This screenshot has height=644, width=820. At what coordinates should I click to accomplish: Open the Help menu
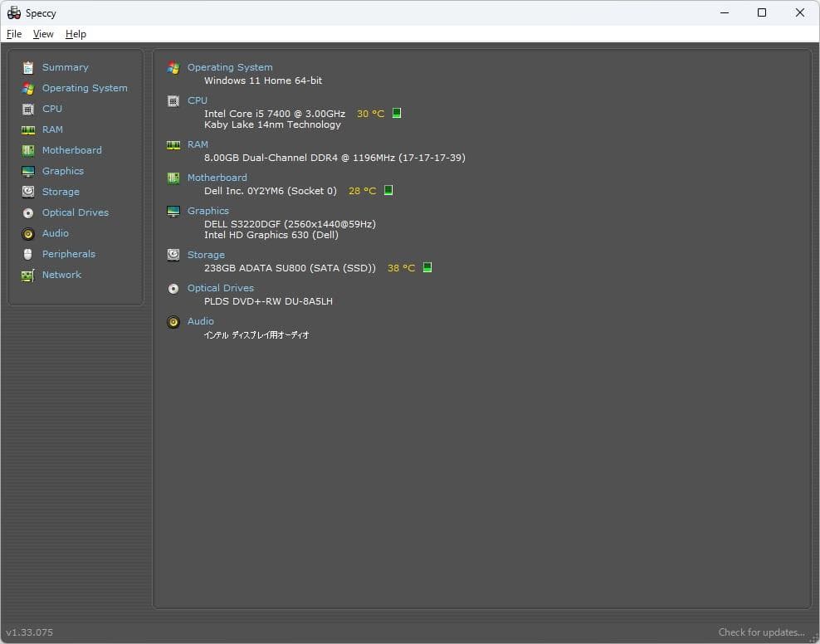[x=76, y=34]
